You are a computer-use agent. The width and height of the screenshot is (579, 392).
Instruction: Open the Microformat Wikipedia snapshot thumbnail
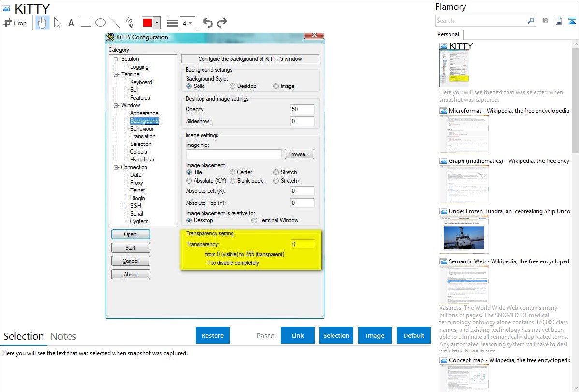464,134
